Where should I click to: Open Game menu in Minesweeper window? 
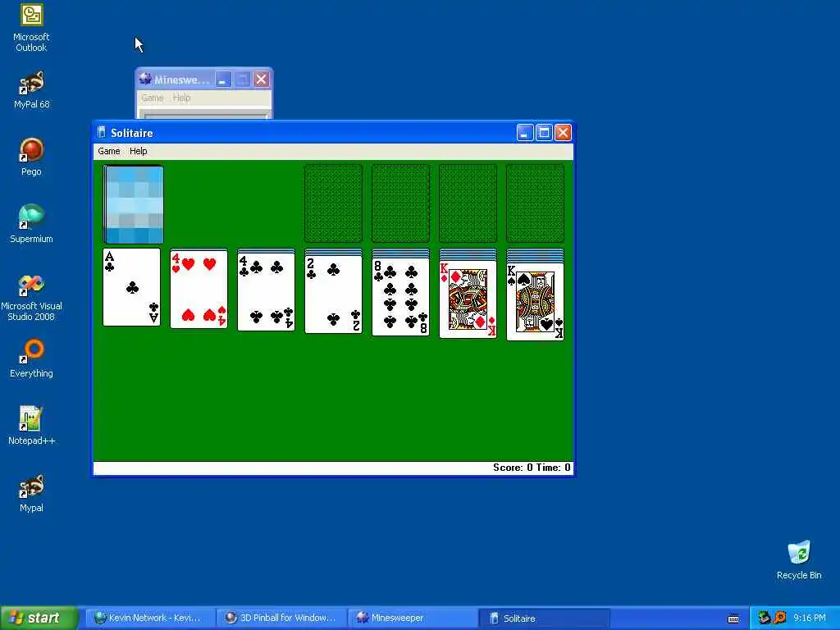click(152, 98)
